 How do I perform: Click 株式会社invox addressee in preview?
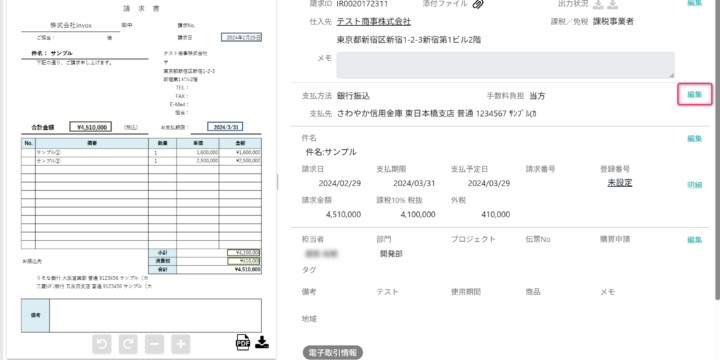point(71,26)
